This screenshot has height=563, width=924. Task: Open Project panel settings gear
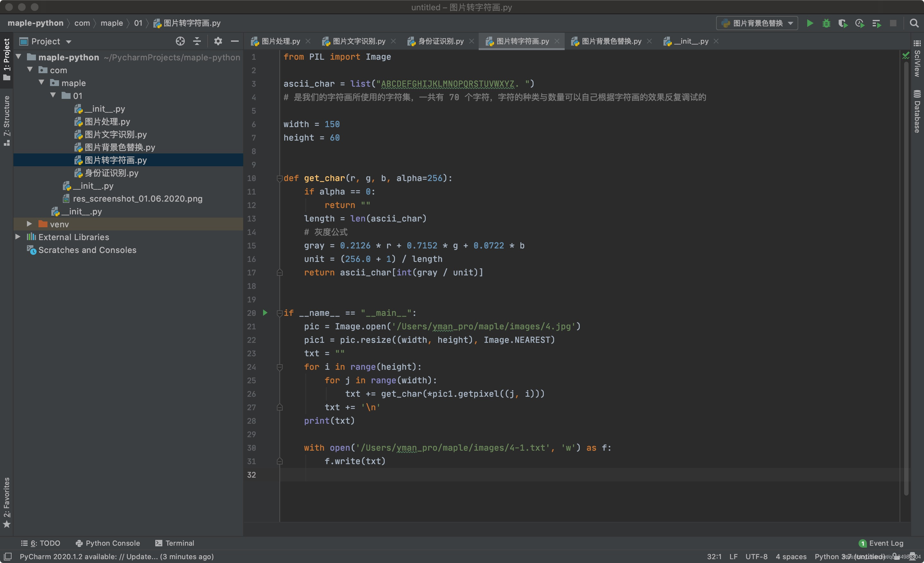pyautogui.click(x=218, y=41)
